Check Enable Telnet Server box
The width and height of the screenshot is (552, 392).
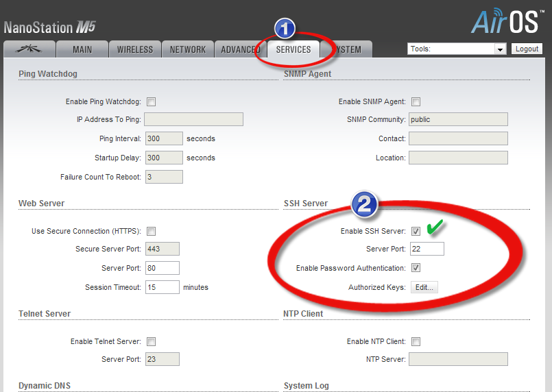click(x=151, y=341)
